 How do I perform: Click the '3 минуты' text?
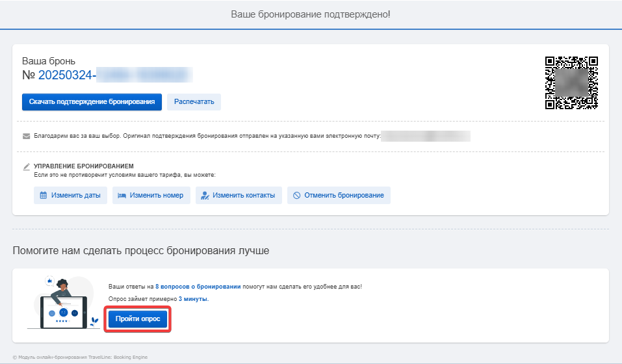[x=193, y=299]
